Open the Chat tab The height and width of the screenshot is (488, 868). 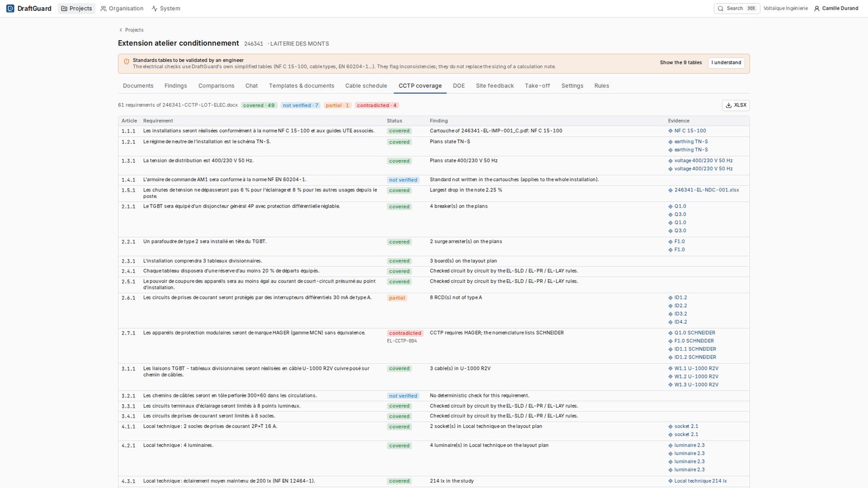point(252,86)
